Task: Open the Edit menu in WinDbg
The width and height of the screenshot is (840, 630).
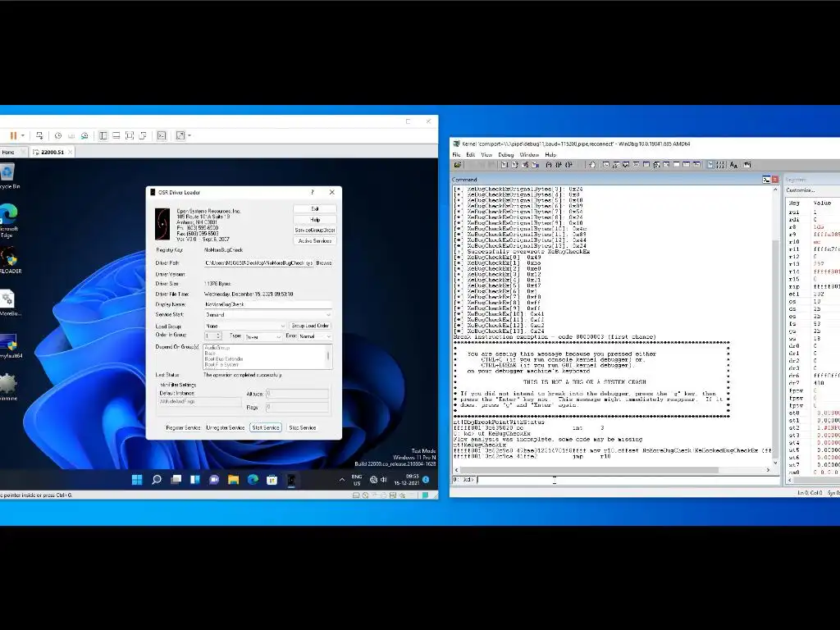Action: (470, 155)
